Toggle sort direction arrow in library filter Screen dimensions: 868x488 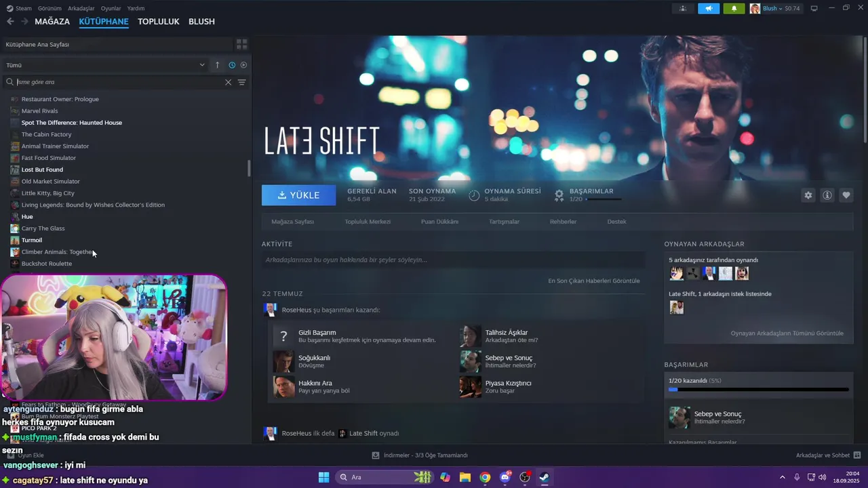click(x=217, y=65)
